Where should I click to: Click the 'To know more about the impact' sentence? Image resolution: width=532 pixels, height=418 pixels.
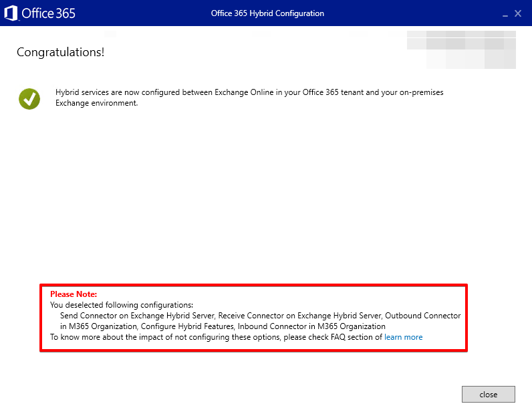click(217, 337)
